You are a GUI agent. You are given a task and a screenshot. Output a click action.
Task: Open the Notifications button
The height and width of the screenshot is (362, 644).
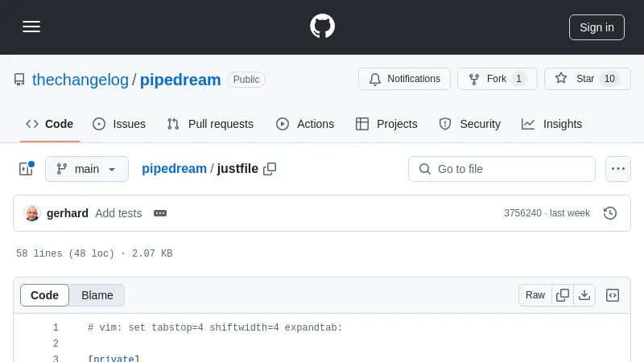404,79
